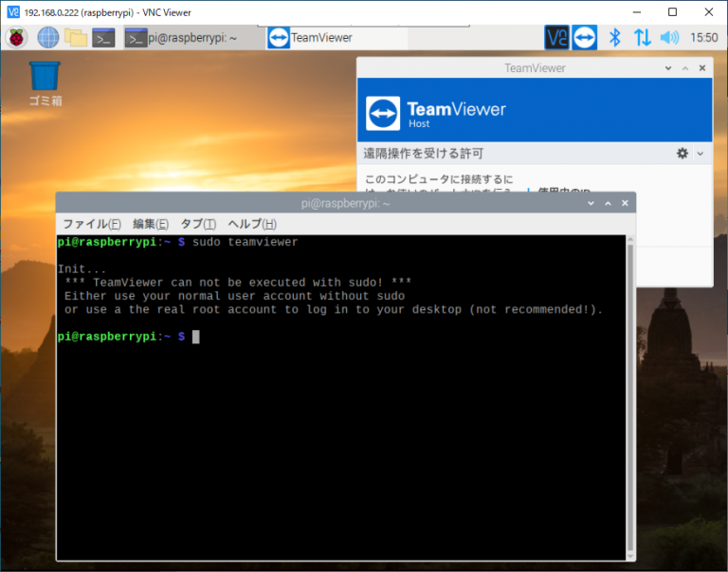Minimize the TeamViewer window
This screenshot has height=572, width=728.
click(668, 68)
